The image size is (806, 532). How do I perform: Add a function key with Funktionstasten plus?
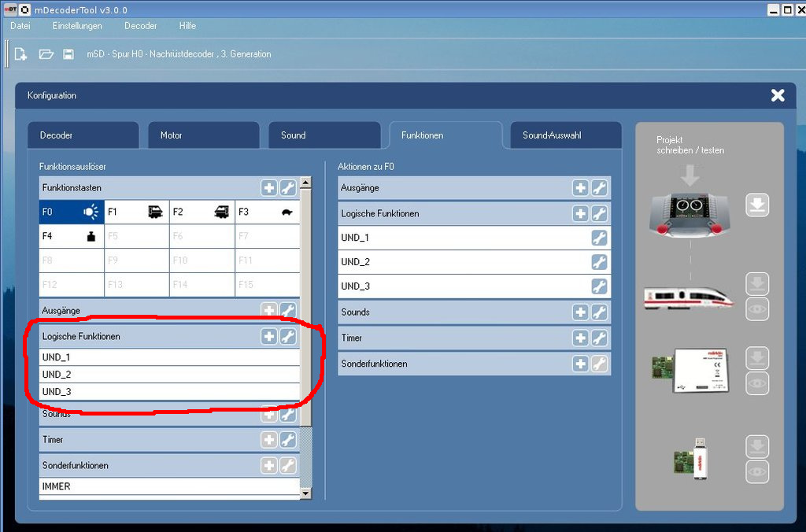tap(269, 188)
